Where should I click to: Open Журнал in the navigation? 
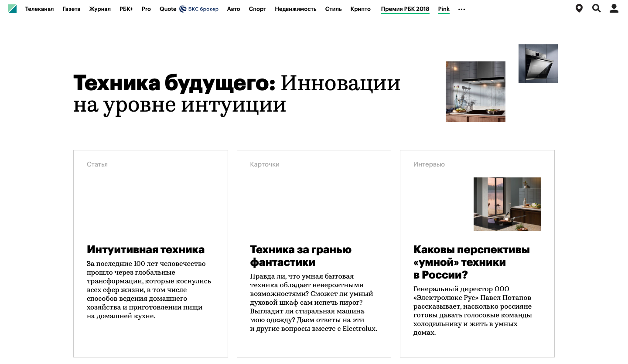(x=100, y=9)
